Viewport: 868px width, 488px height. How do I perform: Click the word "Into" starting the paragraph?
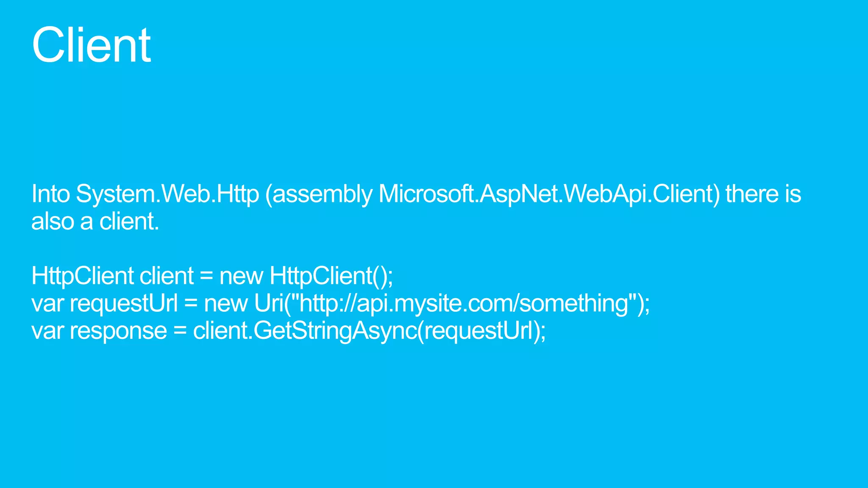[x=51, y=194]
